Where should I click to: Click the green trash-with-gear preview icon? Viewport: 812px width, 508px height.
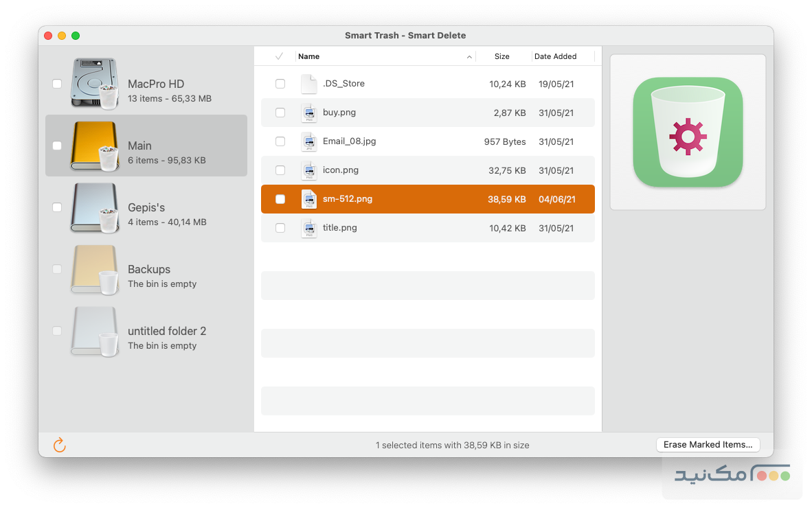pyautogui.click(x=687, y=132)
